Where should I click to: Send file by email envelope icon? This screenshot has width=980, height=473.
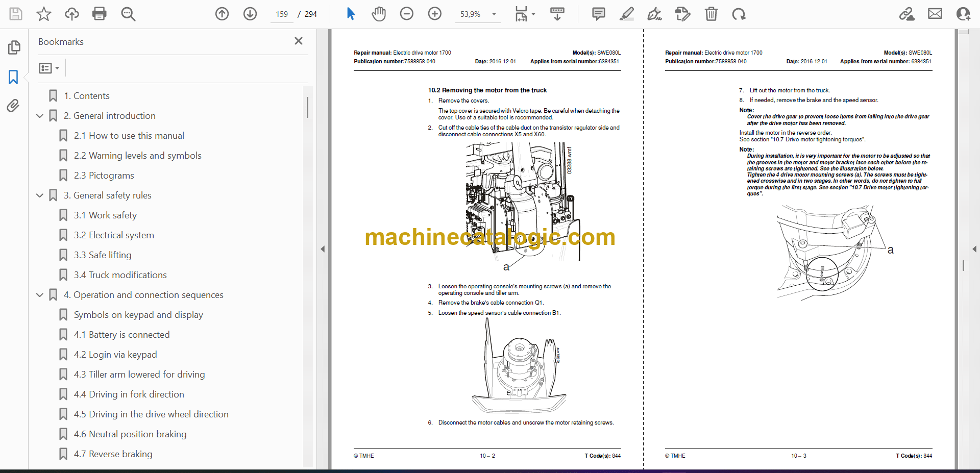coord(935,14)
